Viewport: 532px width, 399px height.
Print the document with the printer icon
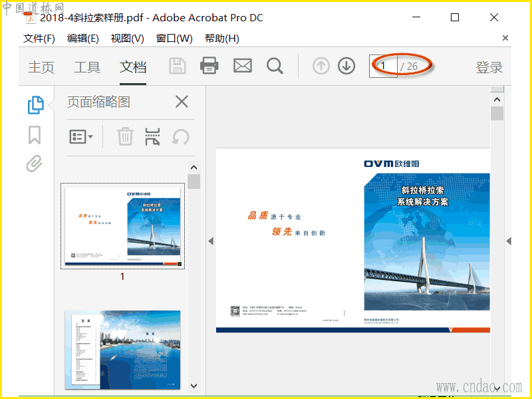209,66
